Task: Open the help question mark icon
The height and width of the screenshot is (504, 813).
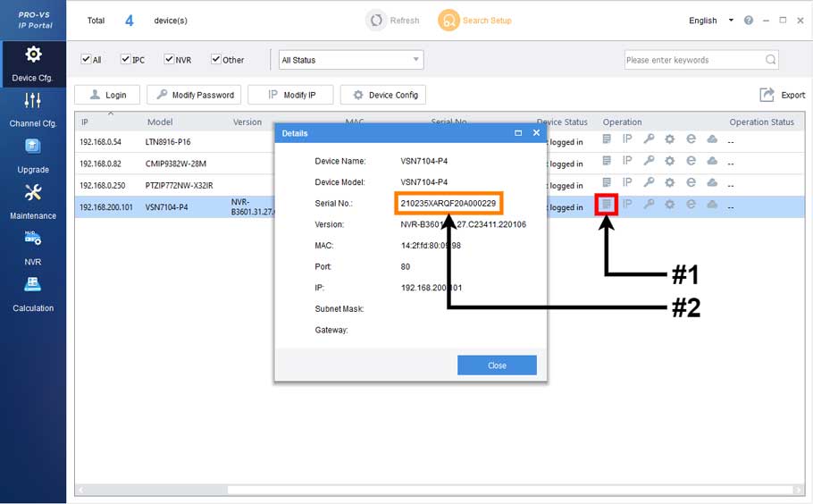Action: pyautogui.click(x=748, y=21)
